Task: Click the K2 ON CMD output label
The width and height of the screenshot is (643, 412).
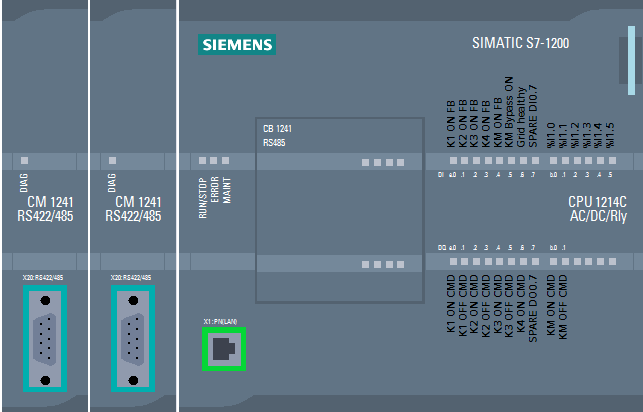Action: 474,303
